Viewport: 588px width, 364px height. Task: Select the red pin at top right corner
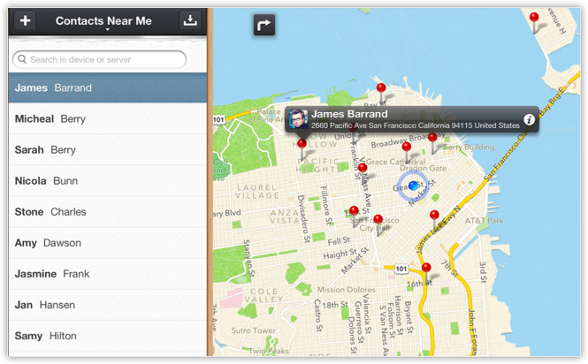533,18
